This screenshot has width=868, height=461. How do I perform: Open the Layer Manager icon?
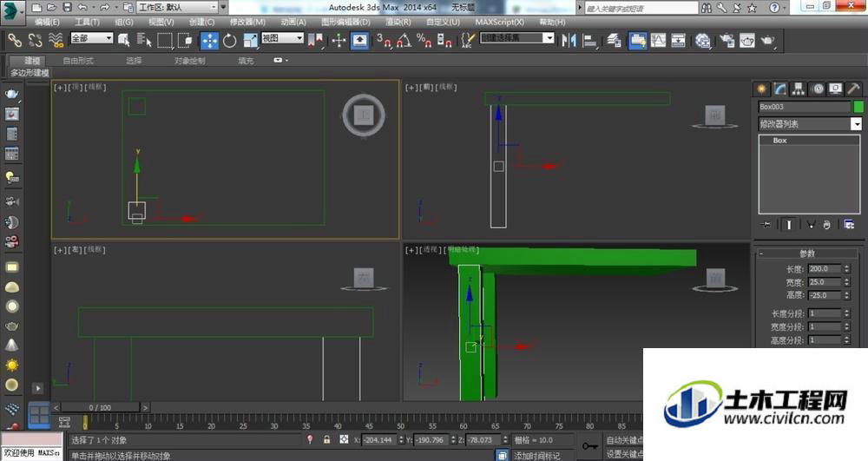(x=614, y=41)
